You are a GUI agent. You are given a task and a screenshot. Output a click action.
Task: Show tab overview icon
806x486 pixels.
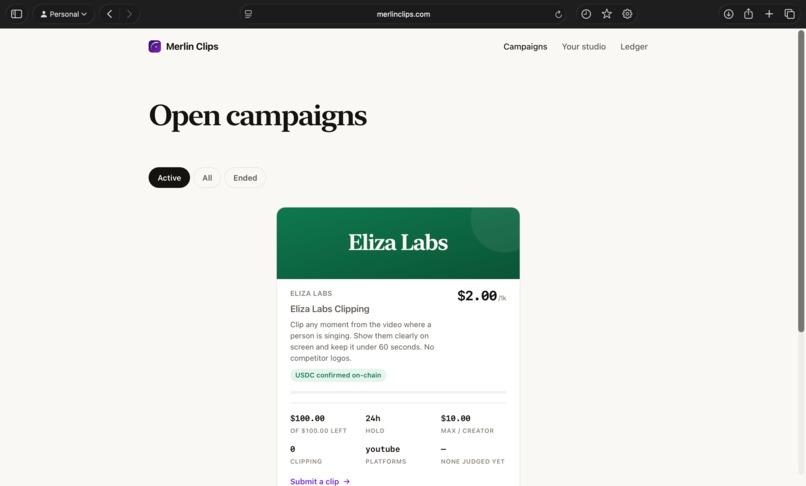pyautogui.click(x=790, y=14)
